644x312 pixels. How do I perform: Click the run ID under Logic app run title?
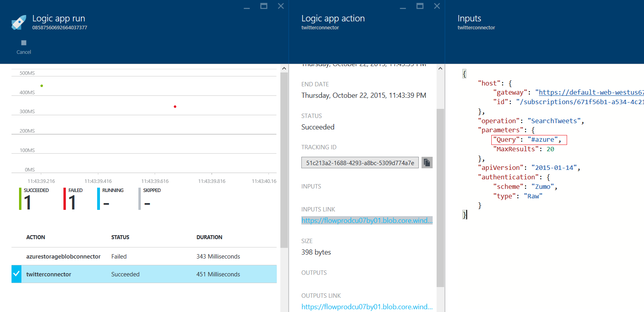tap(59, 28)
